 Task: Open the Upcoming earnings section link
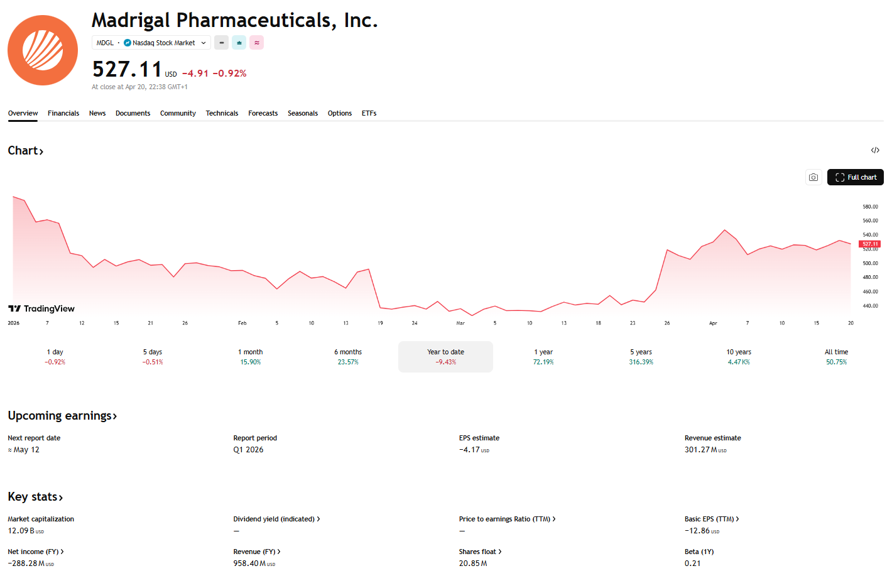[x=62, y=416]
